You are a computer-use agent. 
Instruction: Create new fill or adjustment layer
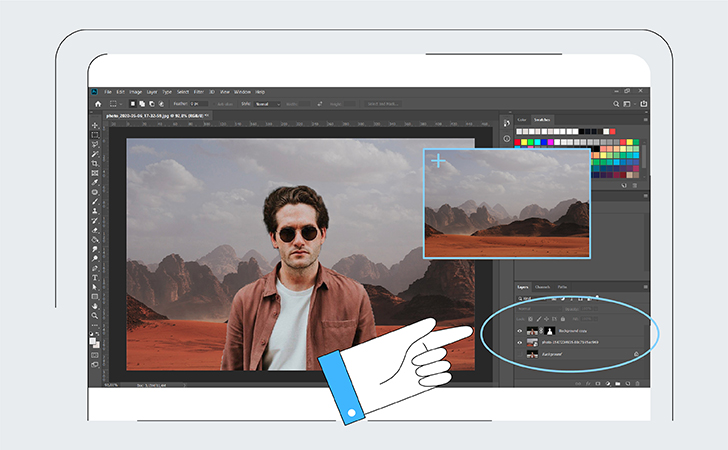(x=608, y=384)
